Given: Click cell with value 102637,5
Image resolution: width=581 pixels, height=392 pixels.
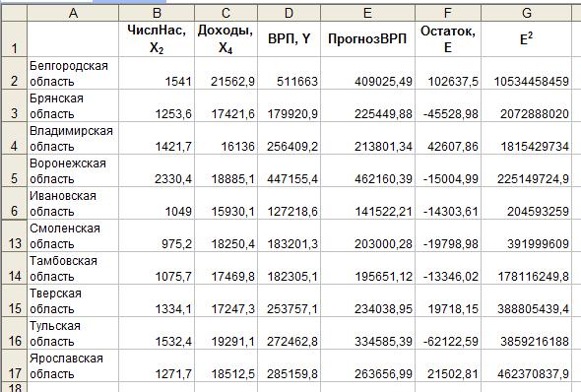Looking at the screenshot, I should (448, 73).
